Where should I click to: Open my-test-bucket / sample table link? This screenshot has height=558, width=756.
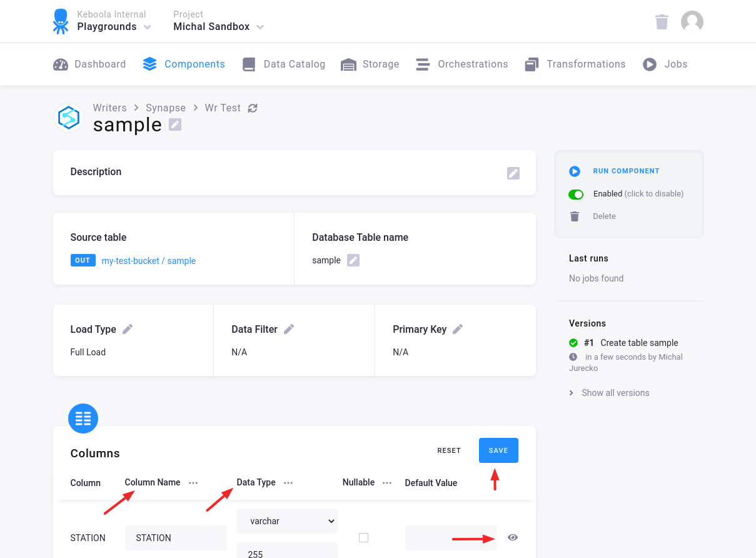point(149,261)
